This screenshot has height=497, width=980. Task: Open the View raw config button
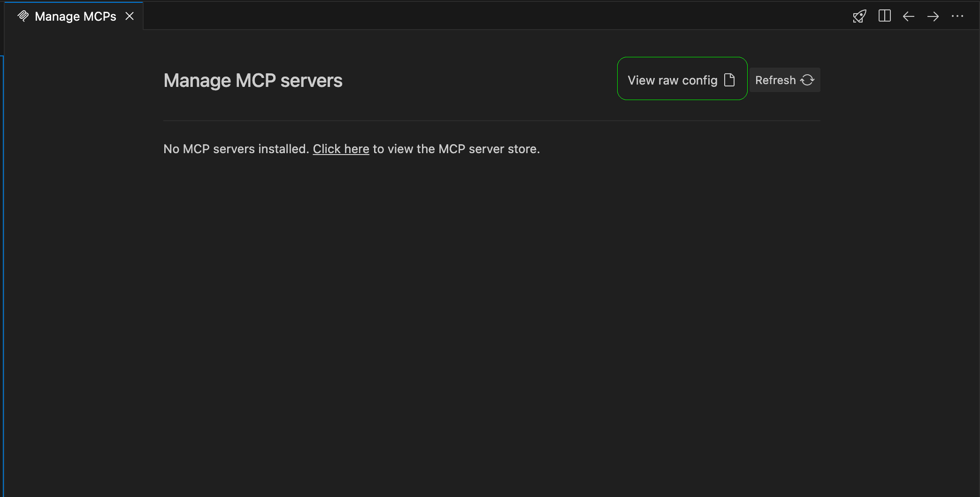point(672,80)
